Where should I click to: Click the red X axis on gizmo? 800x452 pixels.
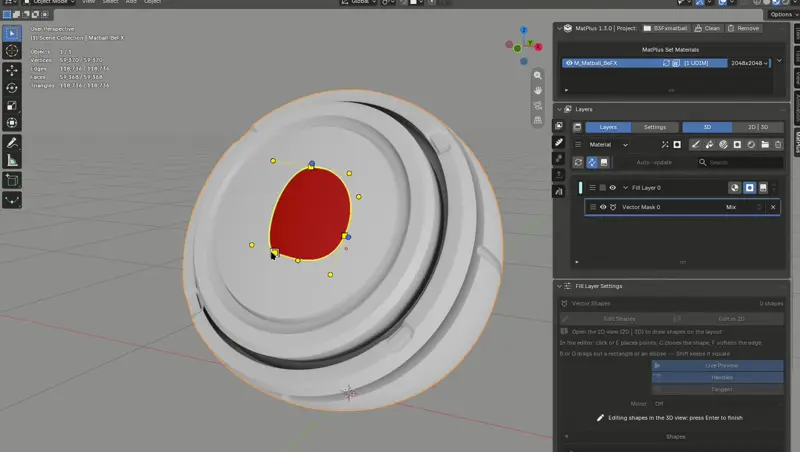[538, 47]
